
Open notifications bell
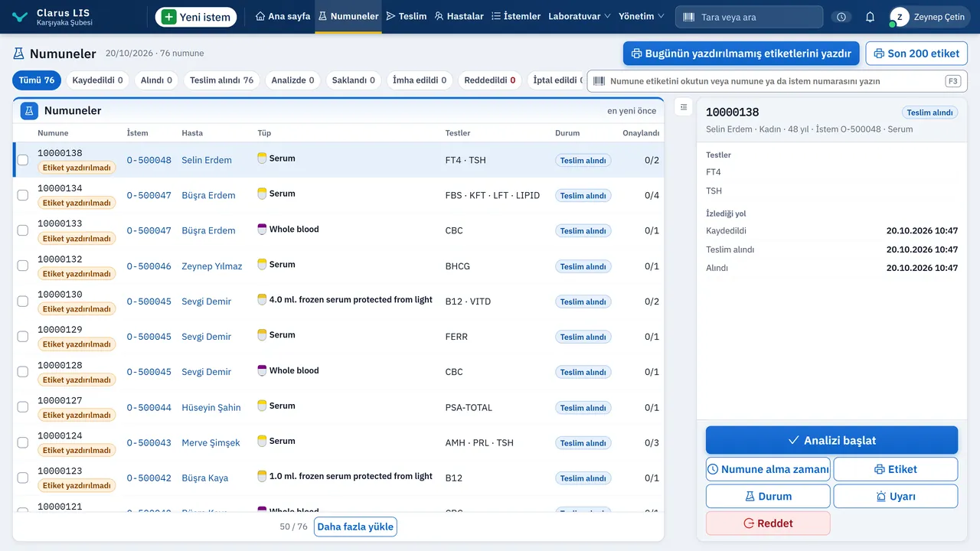point(870,17)
